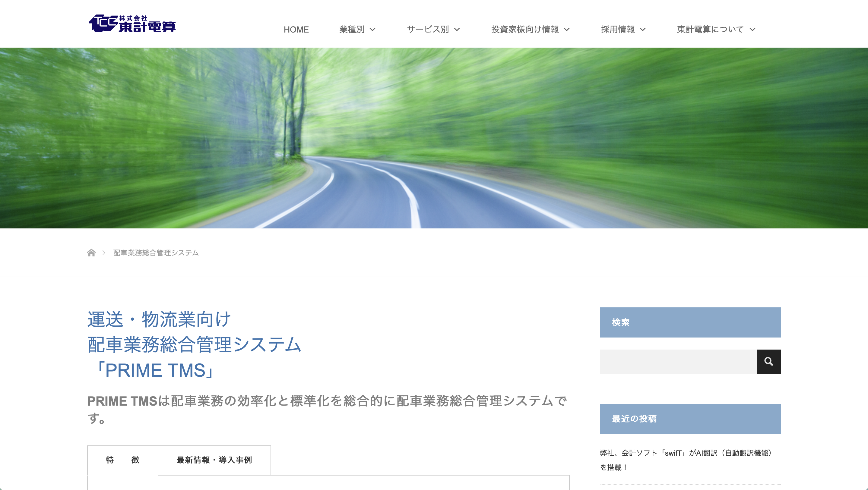Click the 最近の投稿 sidebar header
868x490 pixels.
point(690,419)
